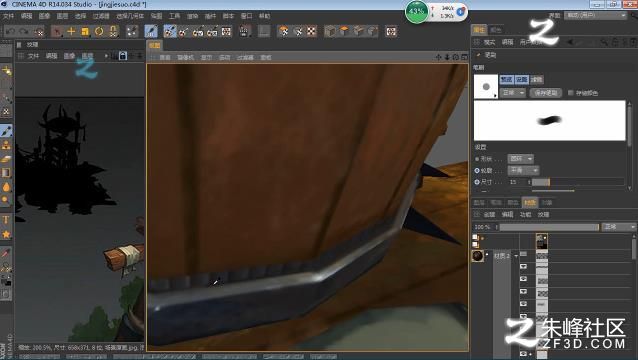Viewport: 638px width, 360px height.
Task: Select the Scale tool yellow square icon
Action: (x=85, y=31)
